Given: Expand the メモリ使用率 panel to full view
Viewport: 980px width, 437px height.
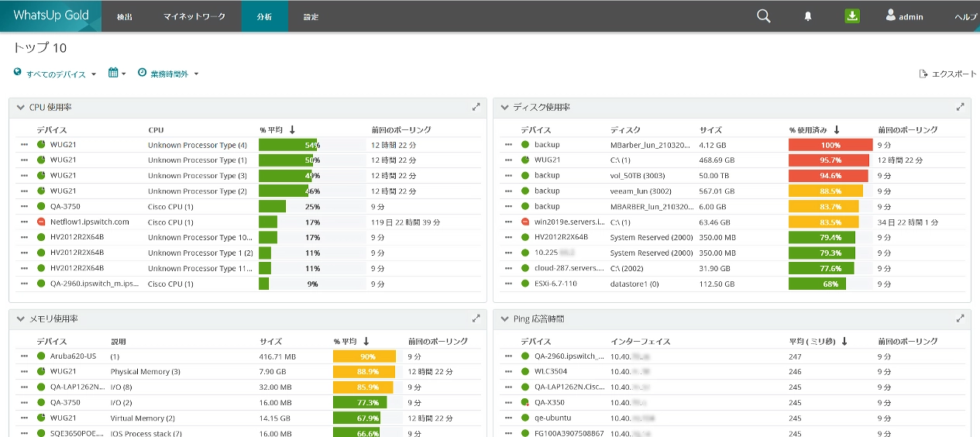Looking at the screenshot, I should click(476, 318).
